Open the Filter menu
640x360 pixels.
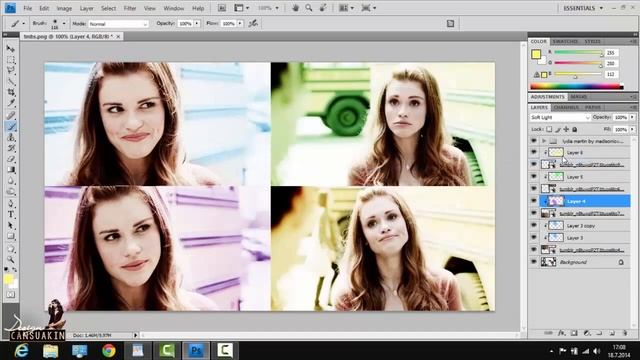pos(130,8)
